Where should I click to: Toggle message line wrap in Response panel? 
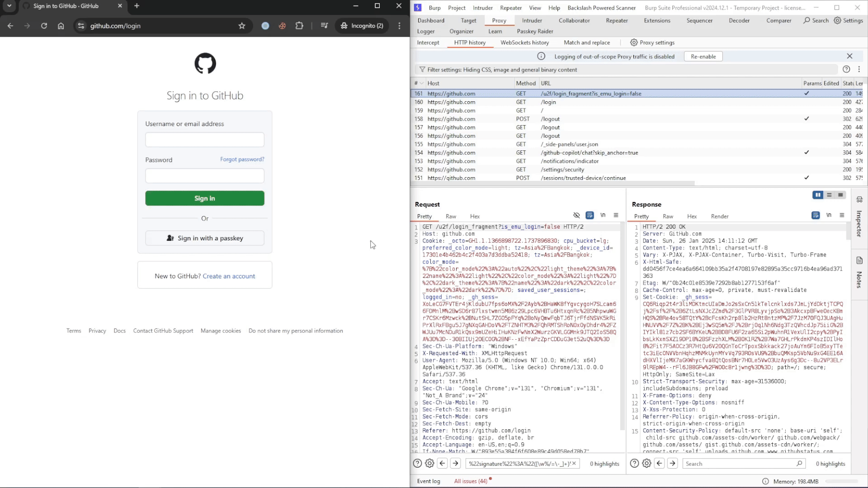click(x=816, y=215)
